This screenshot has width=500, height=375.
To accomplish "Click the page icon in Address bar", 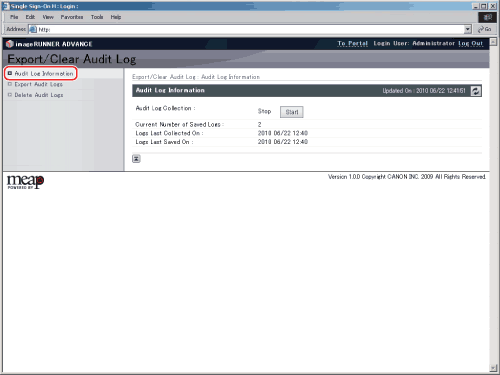I will [x=33, y=29].
